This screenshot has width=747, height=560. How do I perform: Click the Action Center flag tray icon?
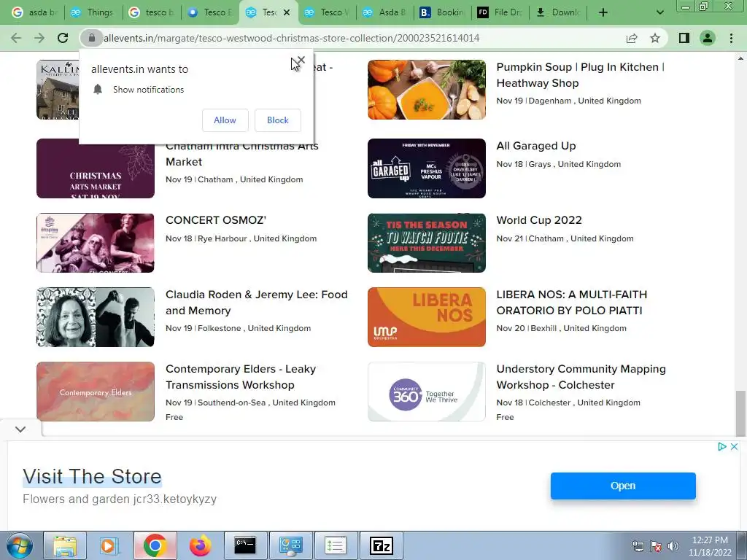coord(656,546)
